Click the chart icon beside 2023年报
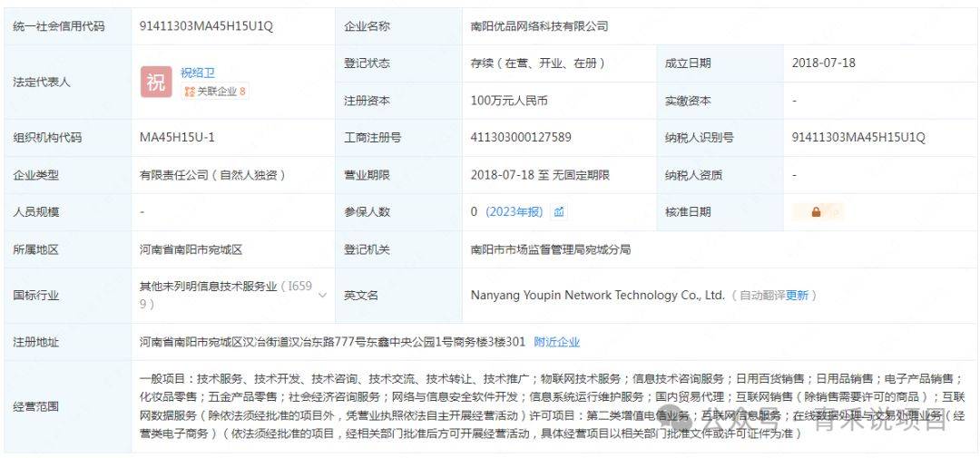Image resolution: width=980 pixels, height=458 pixels. 559,212
